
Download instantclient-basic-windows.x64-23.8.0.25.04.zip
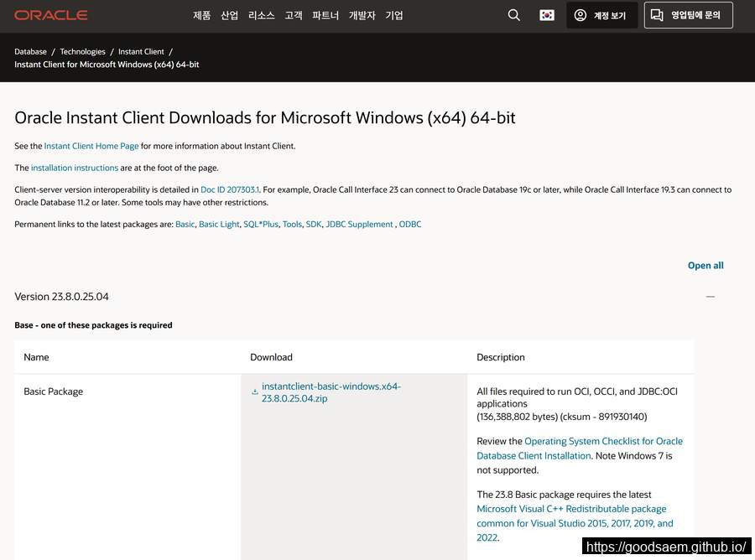pos(331,392)
